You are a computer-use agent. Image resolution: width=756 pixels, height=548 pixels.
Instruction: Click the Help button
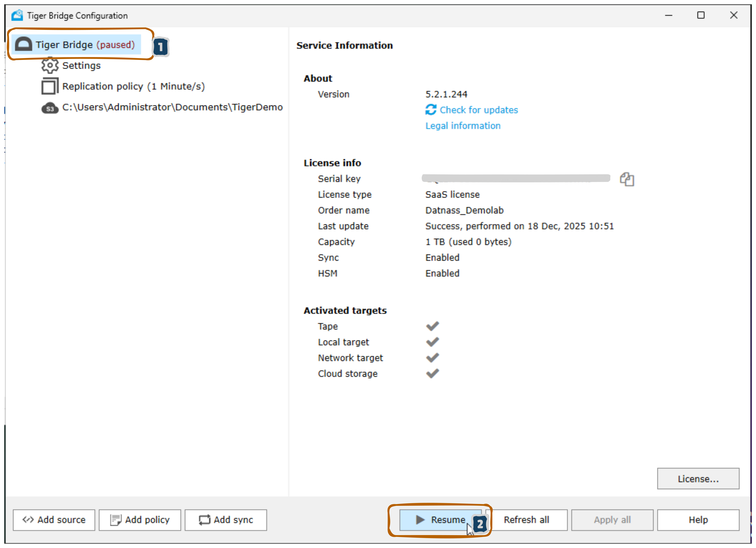[x=698, y=520]
